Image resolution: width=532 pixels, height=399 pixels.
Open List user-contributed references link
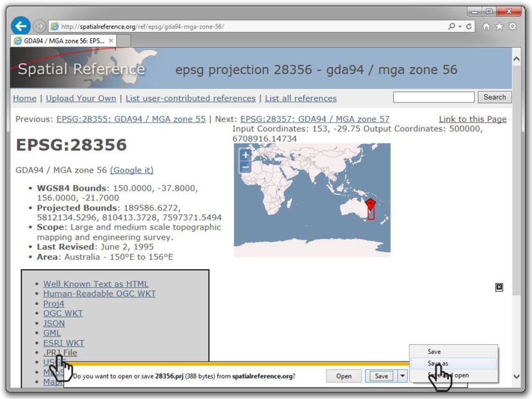click(x=191, y=98)
